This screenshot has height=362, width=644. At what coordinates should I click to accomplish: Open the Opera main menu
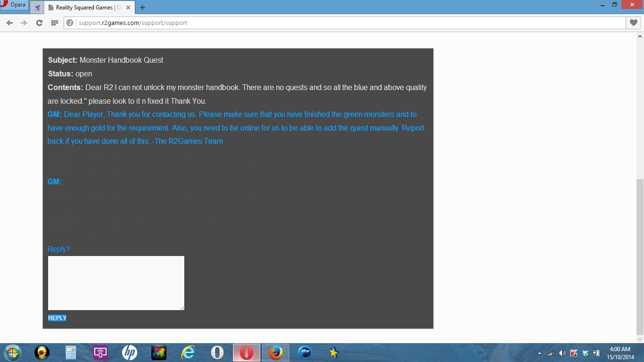[x=14, y=5]
